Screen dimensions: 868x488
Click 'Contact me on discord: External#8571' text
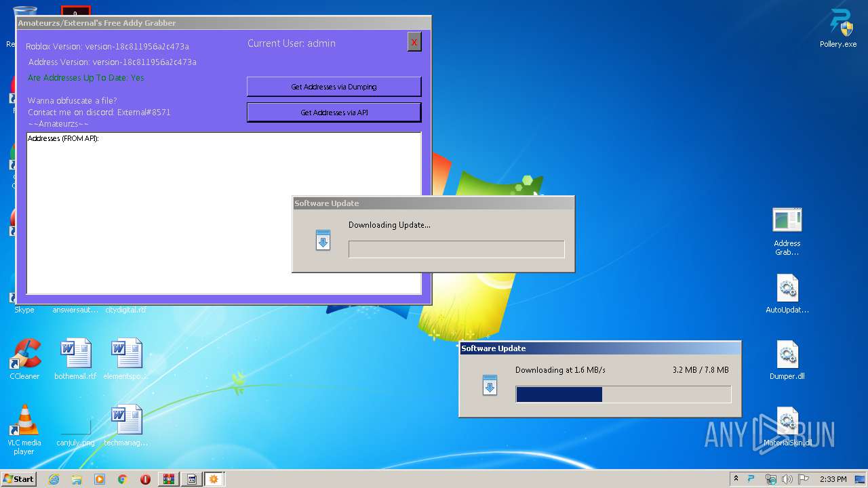click(x=99, y=113)
